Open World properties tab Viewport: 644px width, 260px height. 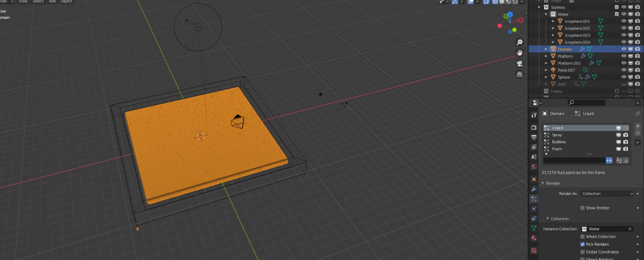[534, 166]
